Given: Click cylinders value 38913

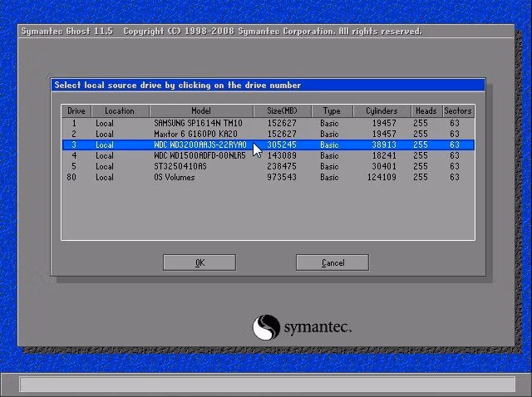Looking at the screenshot, I should point(384,145).
